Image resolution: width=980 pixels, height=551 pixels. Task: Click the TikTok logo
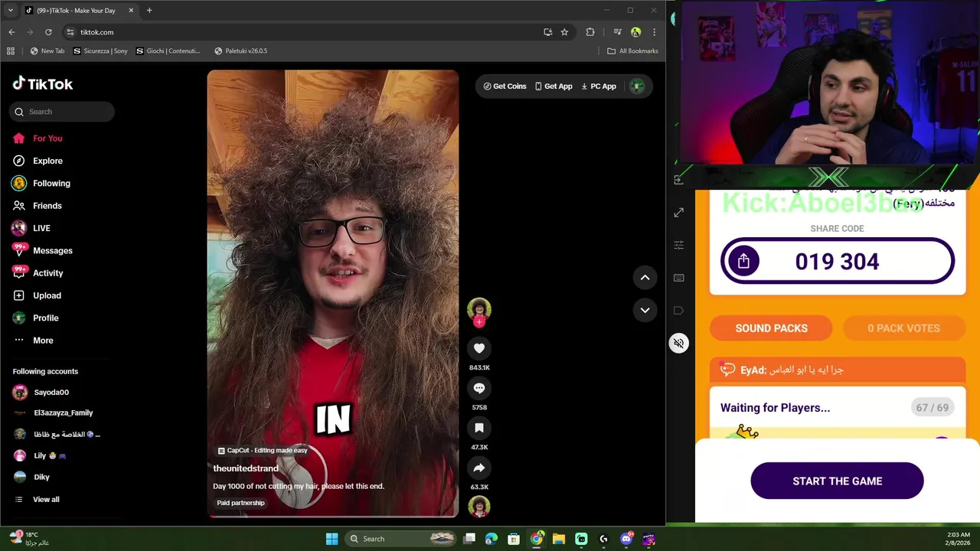tap(43, 83)
